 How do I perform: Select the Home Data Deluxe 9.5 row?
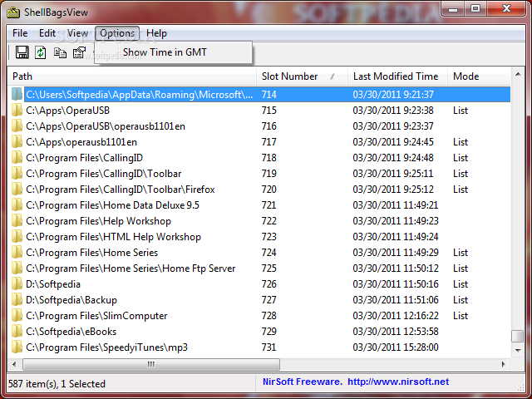click(259, 205)
